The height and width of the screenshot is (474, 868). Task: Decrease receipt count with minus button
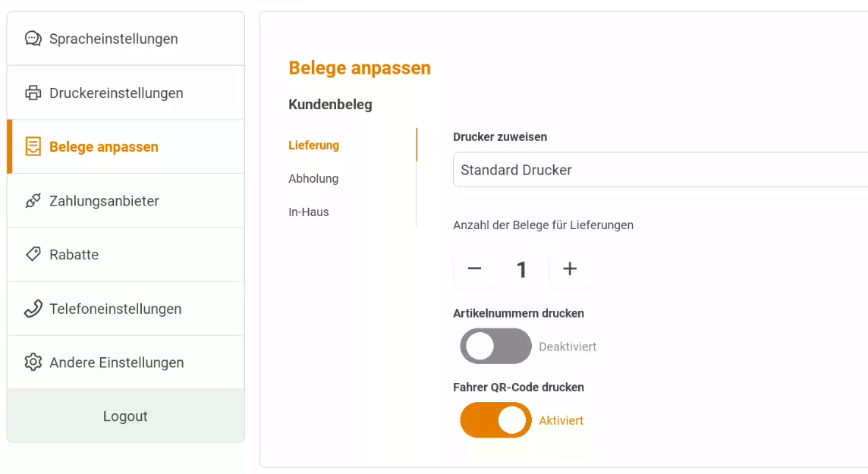(x=474, y=268)
